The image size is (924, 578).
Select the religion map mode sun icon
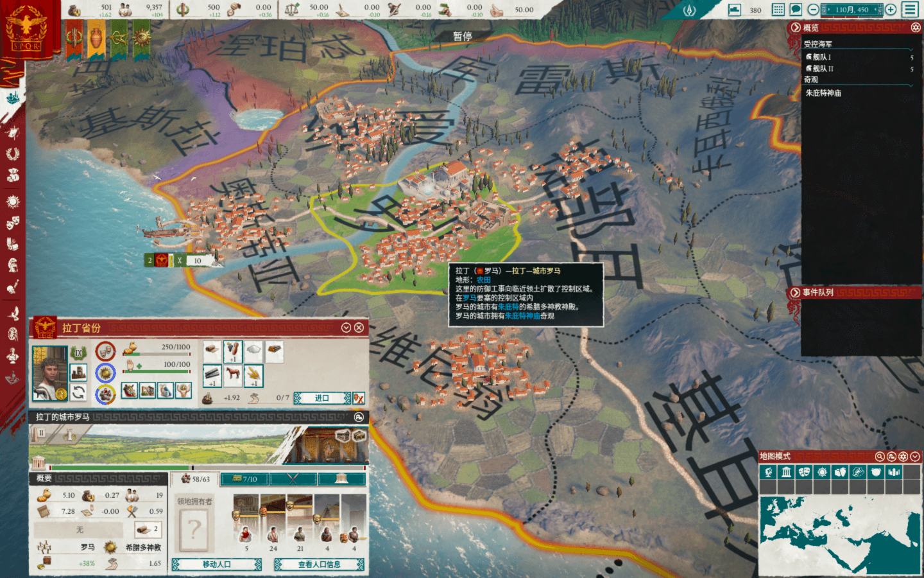click(822, 471)
